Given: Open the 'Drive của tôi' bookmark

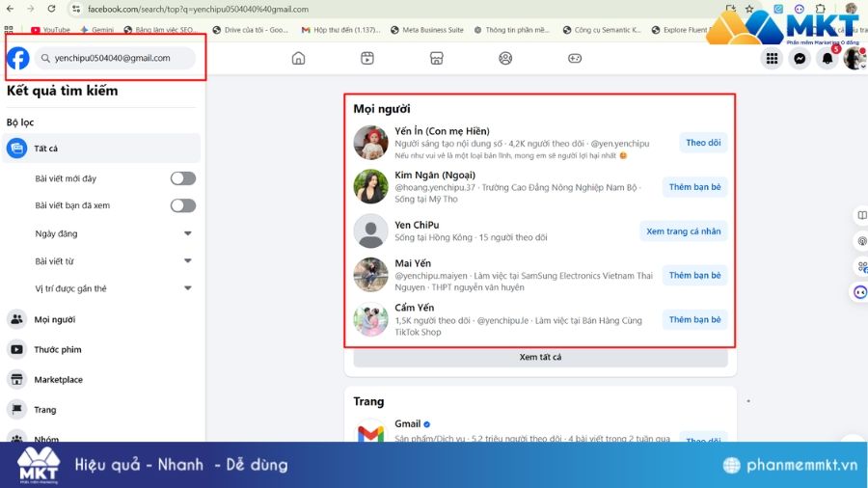Looking at the screenshot, I should click(250, 30).
